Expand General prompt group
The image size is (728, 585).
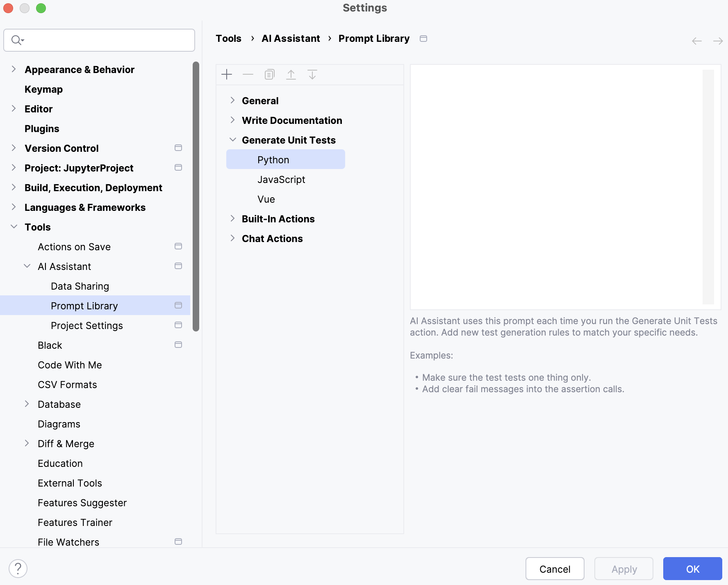232,100
